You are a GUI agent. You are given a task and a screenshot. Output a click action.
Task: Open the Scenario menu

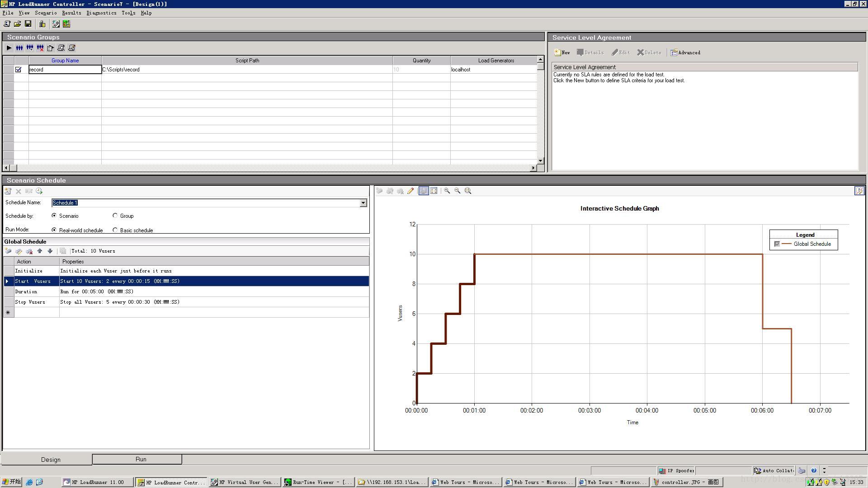(x=46, y=13)
